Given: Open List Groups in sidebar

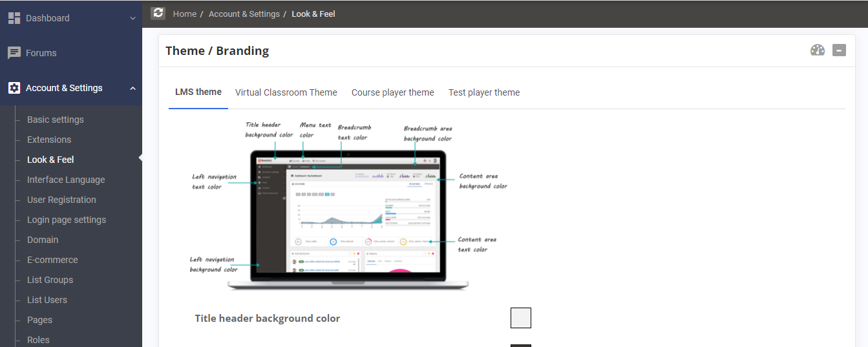Looking at the screenshot, I should click(x=50, y=280).
